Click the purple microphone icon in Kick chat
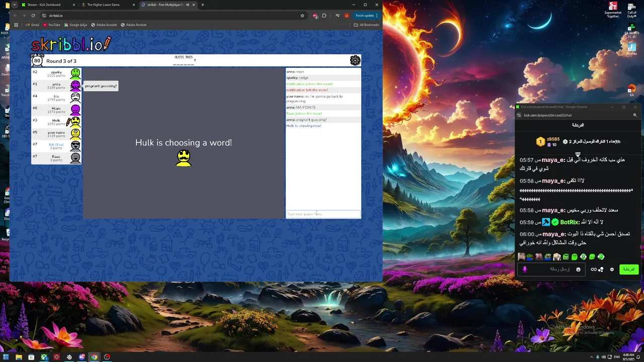Image resolution: width=644 pixels, height=362 pixels. coord(525,269)
